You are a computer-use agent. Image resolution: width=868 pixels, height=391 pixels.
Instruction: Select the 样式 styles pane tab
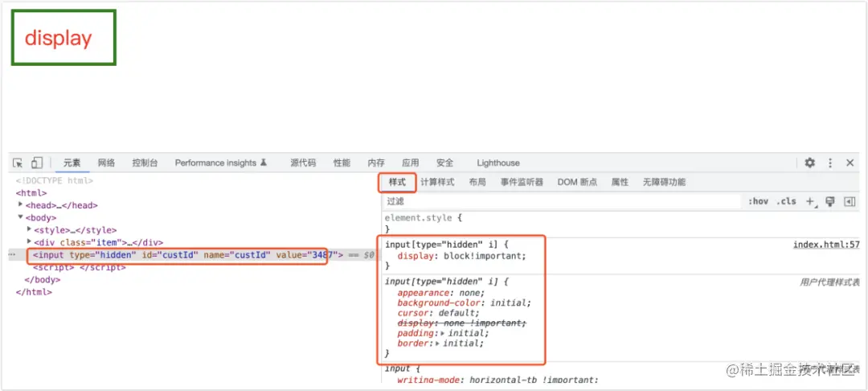point(398,182)
